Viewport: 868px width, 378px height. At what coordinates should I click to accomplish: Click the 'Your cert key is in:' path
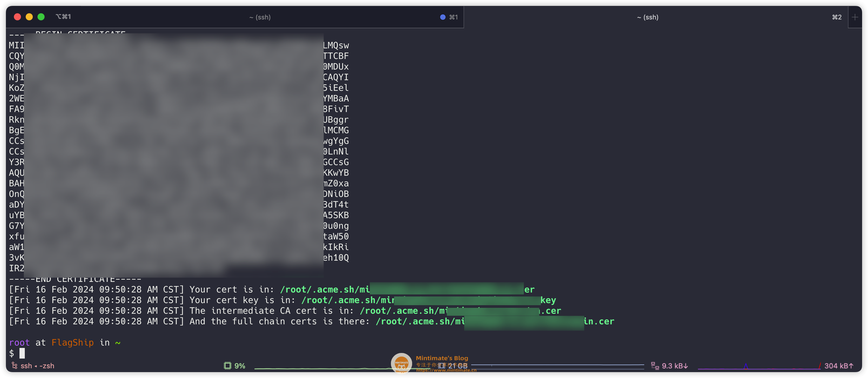[429, 300]
